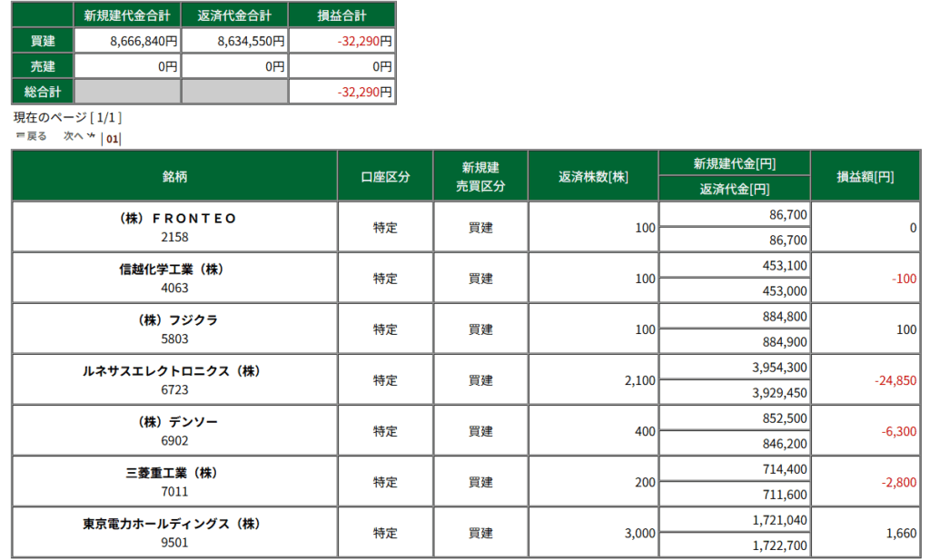The height and width of the screenshot is (560, 930).
Task: Click stock code 5803
Action: 174,339
